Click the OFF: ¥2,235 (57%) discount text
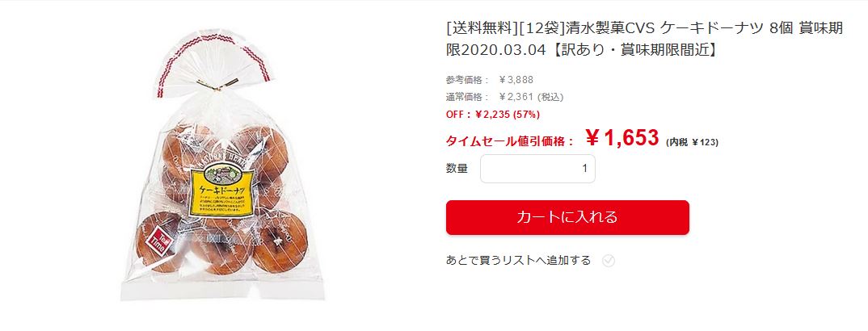868x331 pixels. click(x=493, y=115)
